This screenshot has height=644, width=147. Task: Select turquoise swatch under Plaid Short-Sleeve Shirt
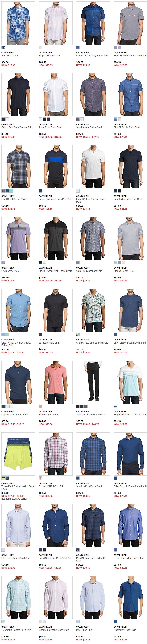[x=11, y=191]
